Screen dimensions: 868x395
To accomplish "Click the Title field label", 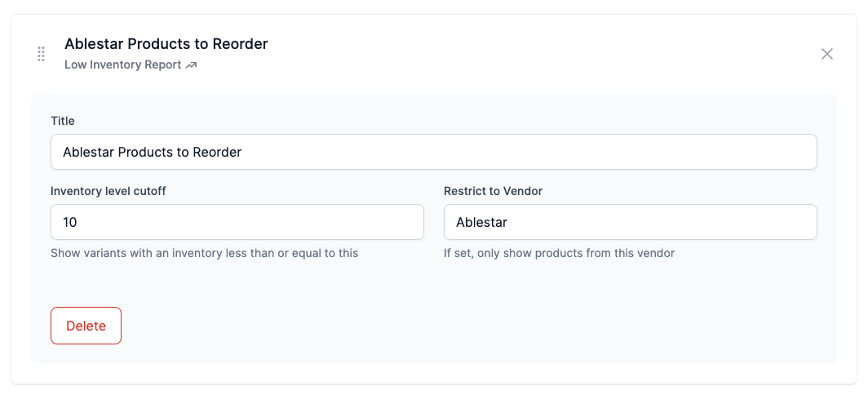I will pos(63,120).
